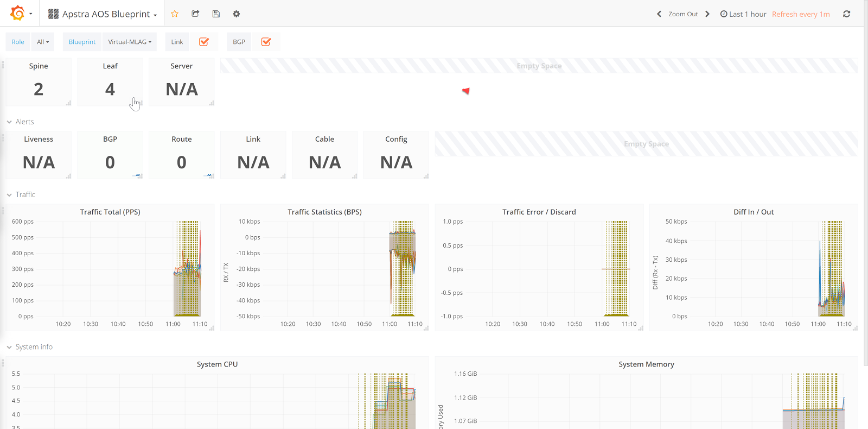The width and height of the screenshot is (868, 429).
Task: Shift time range back with left arrow
Action: click(x=659, y=14)
